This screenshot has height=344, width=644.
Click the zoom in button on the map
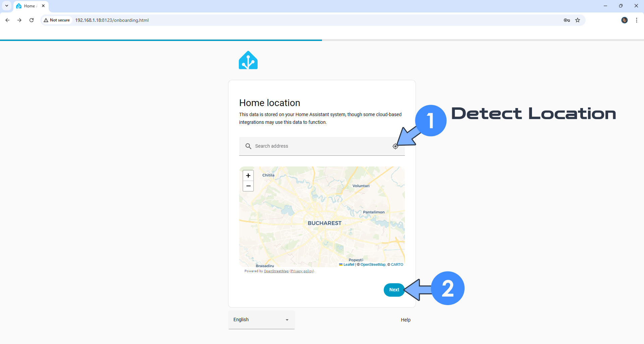(x=248, y=175)
